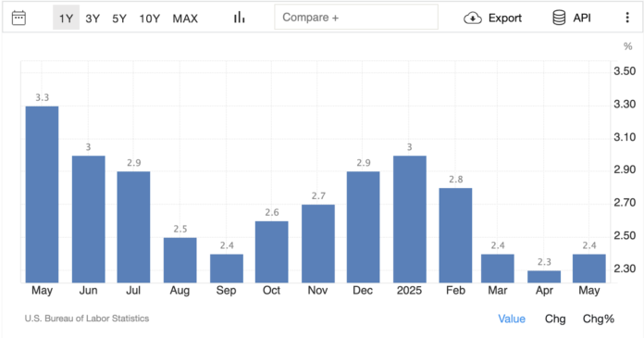Click the U.S. Bureau of Labor Statistics source
Image resolution: width=644 pixels, height=338 pixels.
pyautogui.click(x=87, y=319)
